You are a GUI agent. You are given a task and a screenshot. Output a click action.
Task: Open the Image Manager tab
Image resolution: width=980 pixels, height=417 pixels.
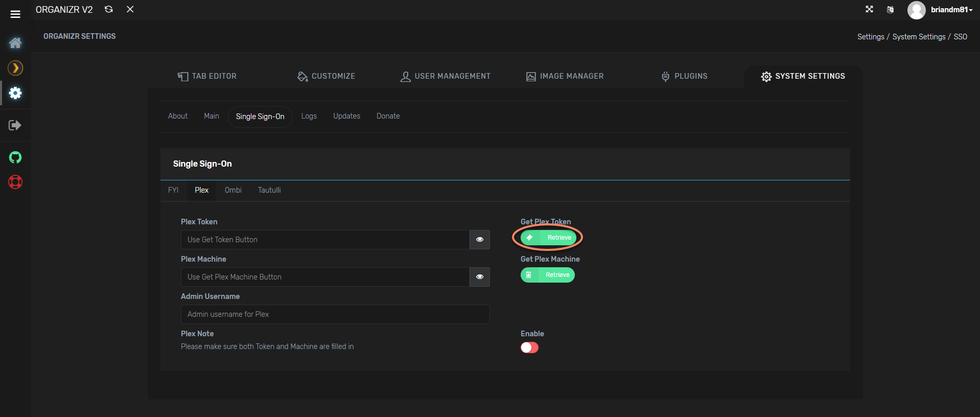pos(565,76)
